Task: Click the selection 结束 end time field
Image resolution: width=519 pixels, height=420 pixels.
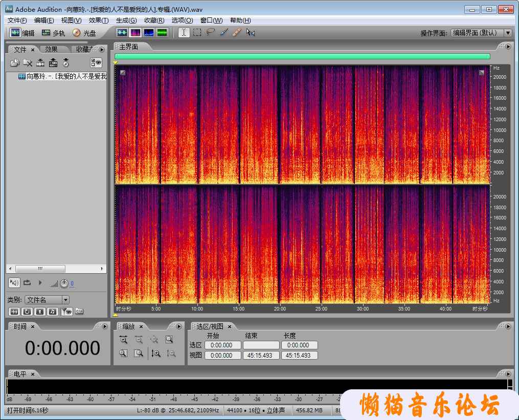Action: click(261, 345)
